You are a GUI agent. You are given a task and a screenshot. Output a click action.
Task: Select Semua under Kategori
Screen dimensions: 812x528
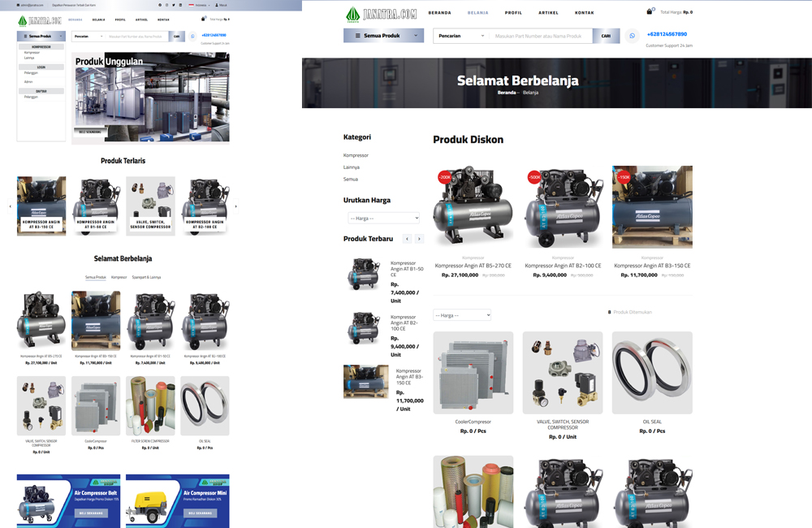point(351,180)
